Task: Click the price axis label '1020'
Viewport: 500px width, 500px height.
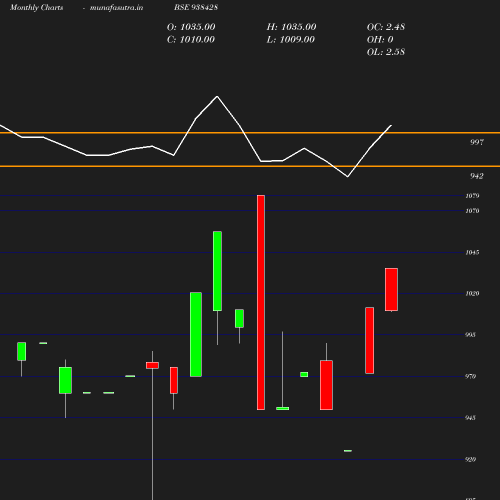Action: tap(472, 293)
